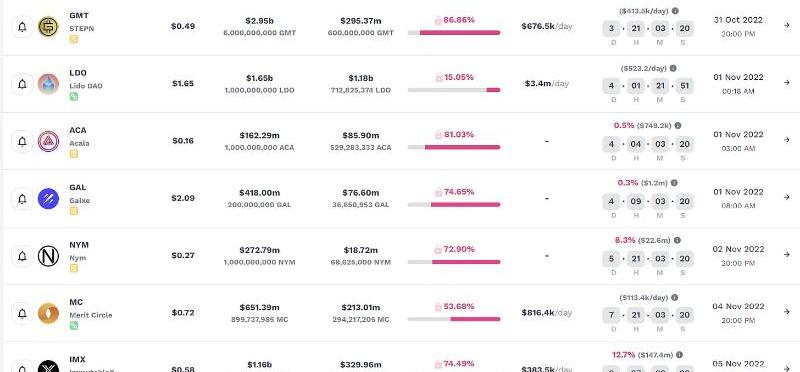The height and width of the screenshot is (372, 800).
Task: Click the Merit Circle token logo
Action: click(x=48, y=313)
